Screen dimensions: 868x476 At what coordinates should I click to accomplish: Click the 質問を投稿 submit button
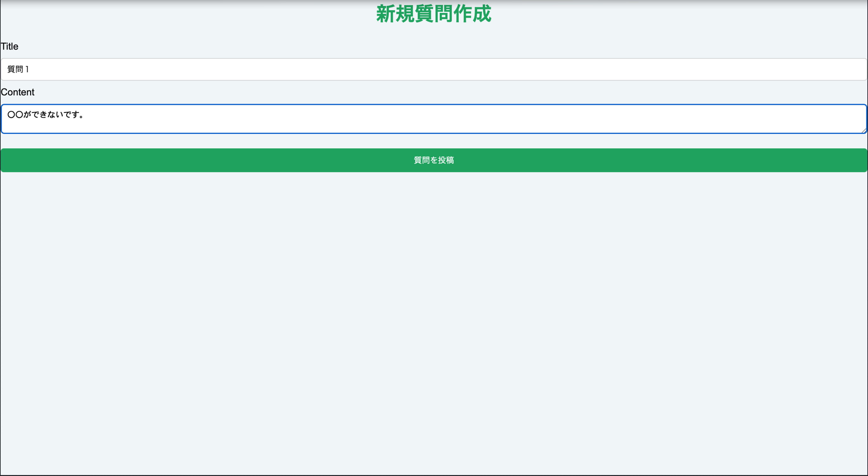(x=434, y=160)
